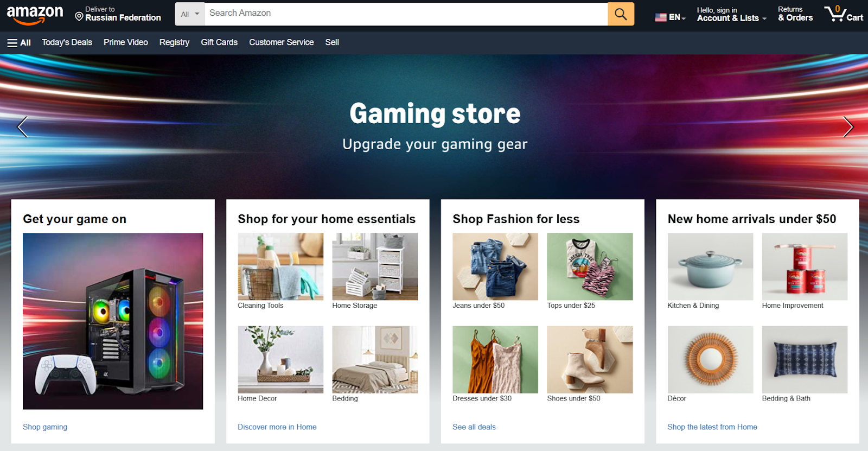Screen dimensions: 868x451
Task: Open Customer Service menu item
Action: pos(281,42)
